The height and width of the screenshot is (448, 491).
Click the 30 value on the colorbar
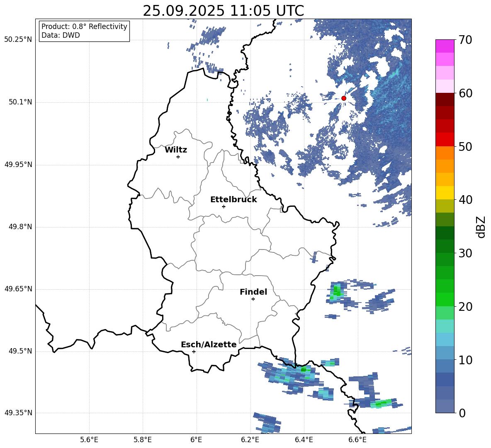(x=465, y=253)
